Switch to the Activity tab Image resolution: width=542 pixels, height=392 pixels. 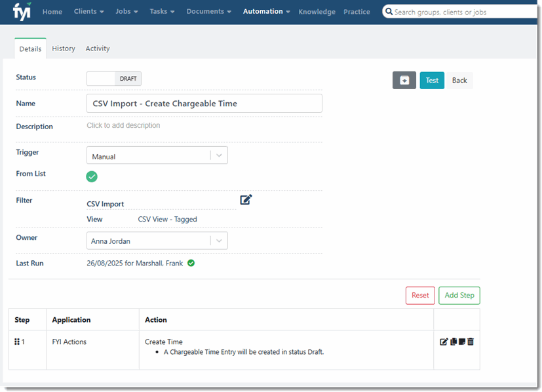(x=98, y=49)
